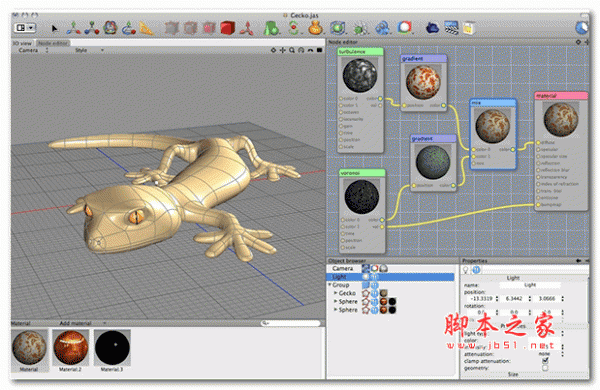Select the Material.2 orange thumbnail
This screenshot has height=390, width=600.
click(71, 348)
